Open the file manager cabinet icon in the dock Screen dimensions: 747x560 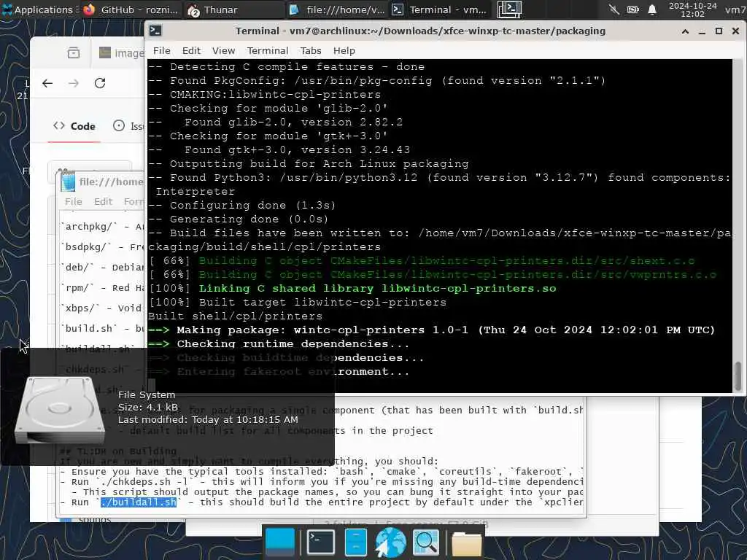355,542
